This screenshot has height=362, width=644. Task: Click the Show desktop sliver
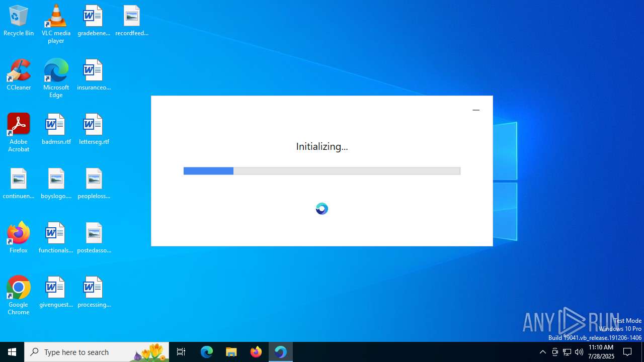point(642,352)
